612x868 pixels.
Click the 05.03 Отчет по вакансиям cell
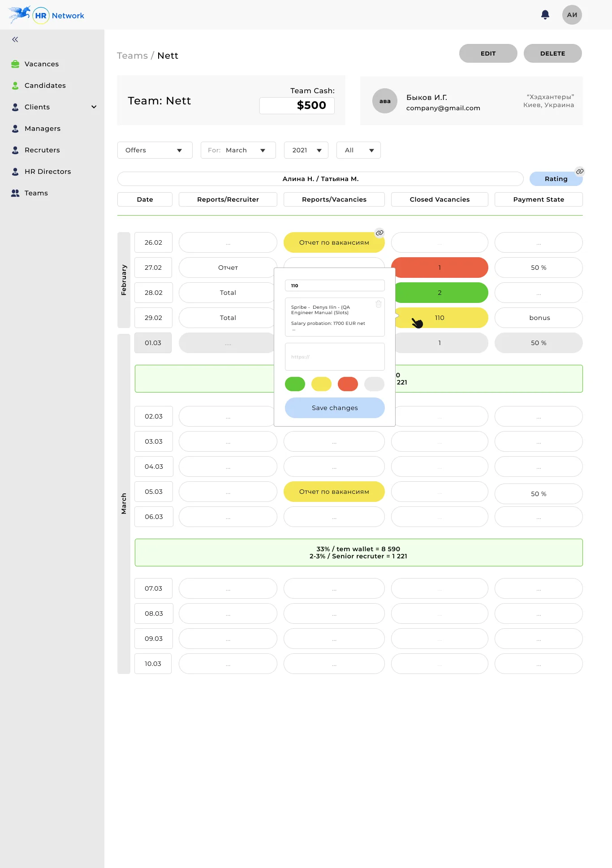[334, 492]
